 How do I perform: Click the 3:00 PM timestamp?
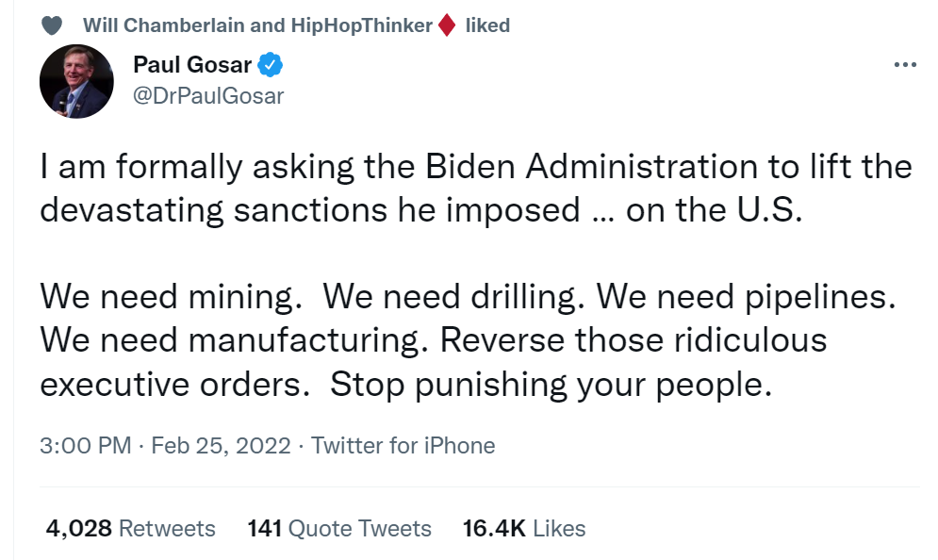pyautogui.click(x=86, y=446)
